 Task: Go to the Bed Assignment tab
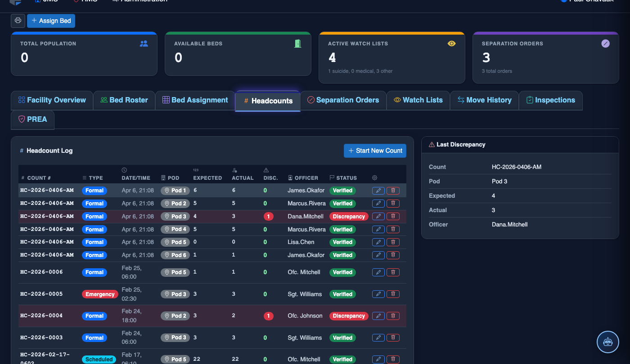point(195,100)
